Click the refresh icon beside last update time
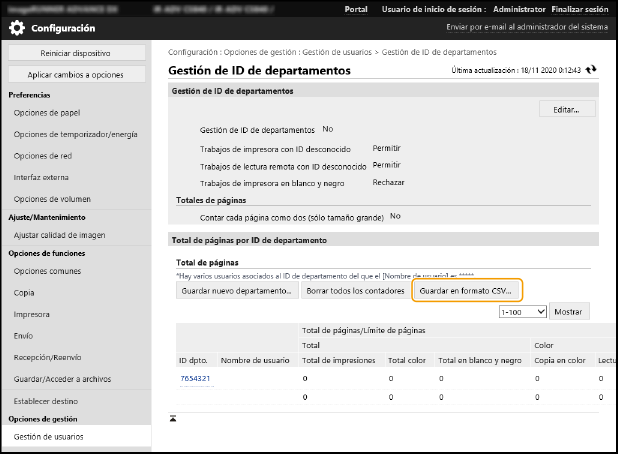The image size is (618, 454). coord(591,70)
